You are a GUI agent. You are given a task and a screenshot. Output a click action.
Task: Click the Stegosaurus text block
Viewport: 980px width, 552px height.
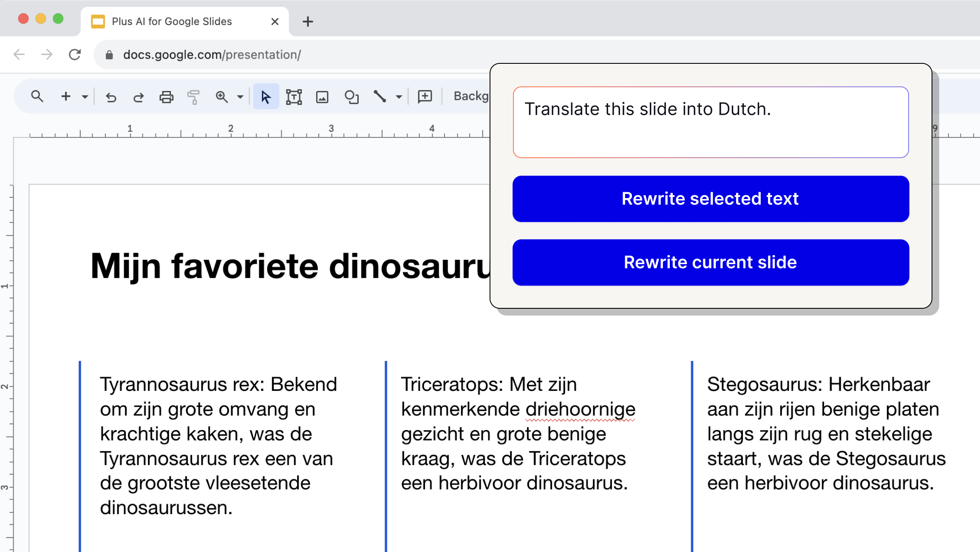pos(826,433)
